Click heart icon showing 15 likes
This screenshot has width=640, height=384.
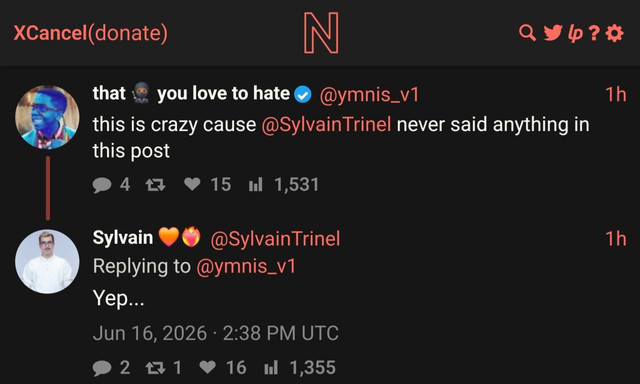[192, 184]
